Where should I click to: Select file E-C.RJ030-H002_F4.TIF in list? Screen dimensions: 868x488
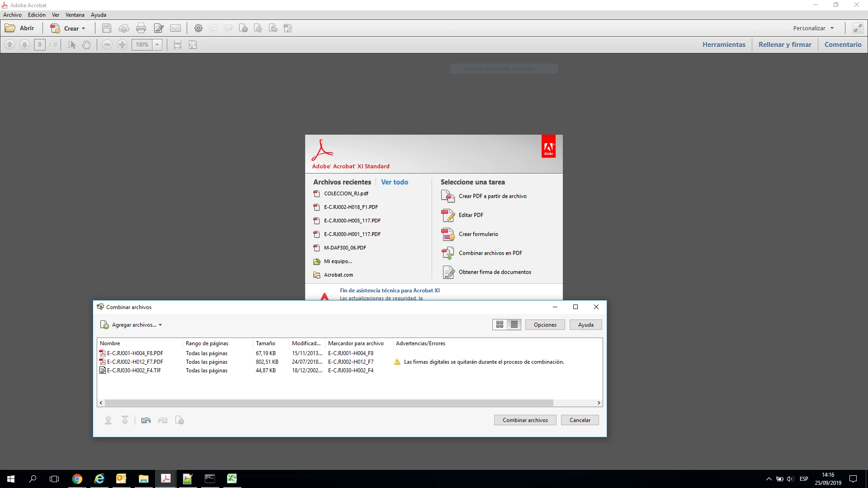[134, 371]
